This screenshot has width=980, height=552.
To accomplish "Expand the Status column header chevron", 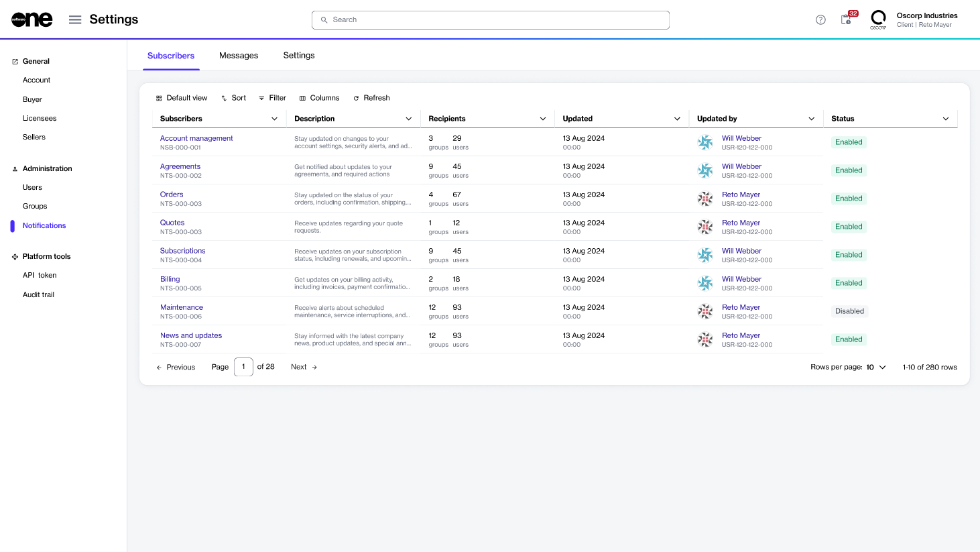I will 946,119.
